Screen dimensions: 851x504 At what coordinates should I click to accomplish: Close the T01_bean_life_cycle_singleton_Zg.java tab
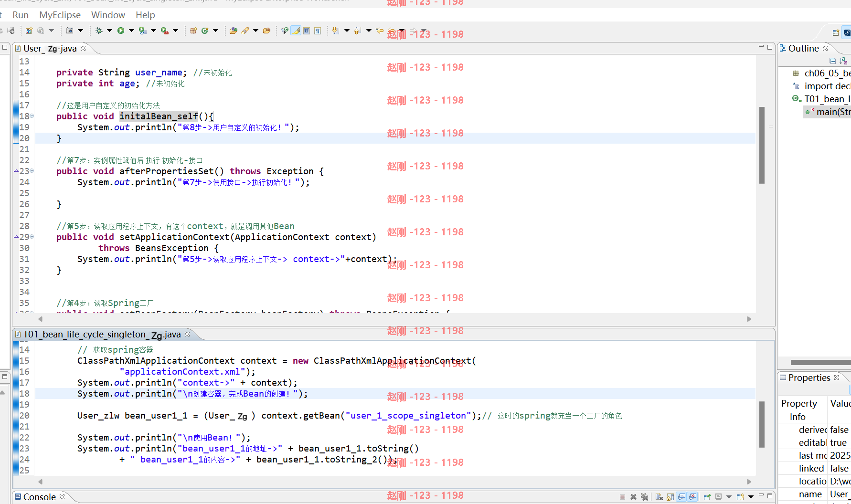coord(187,334)
